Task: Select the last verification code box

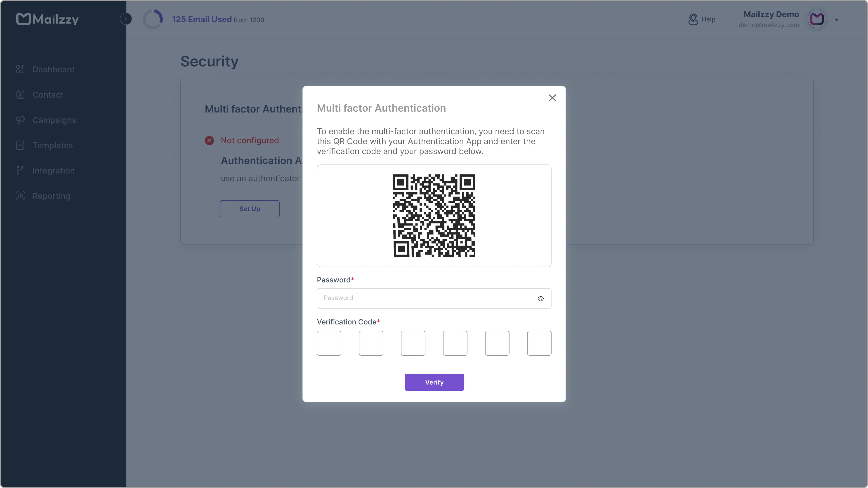Action: click(539, 343)
